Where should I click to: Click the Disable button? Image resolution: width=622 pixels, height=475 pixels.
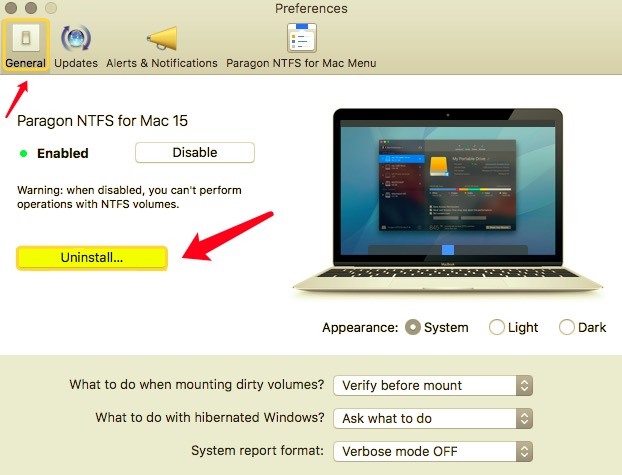(x=195, y=152)
